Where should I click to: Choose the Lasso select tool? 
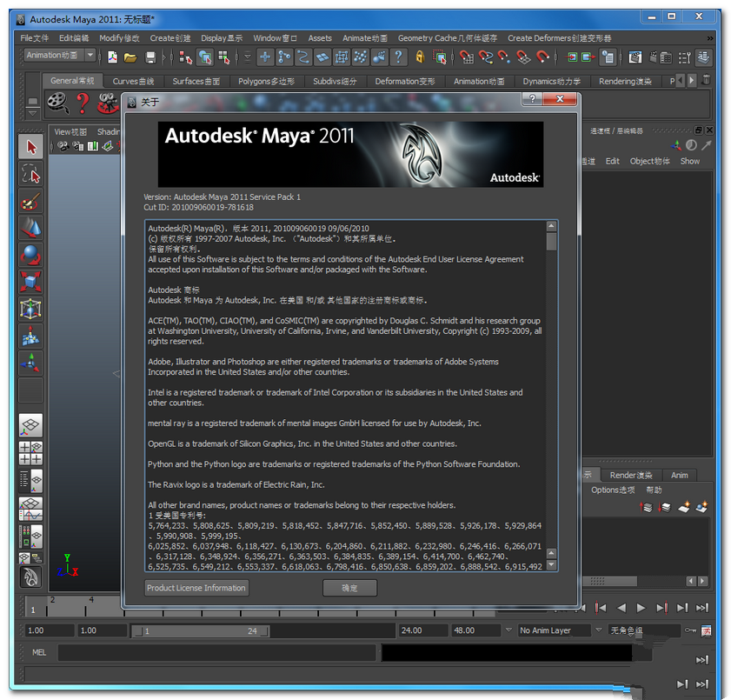[30, 174]
